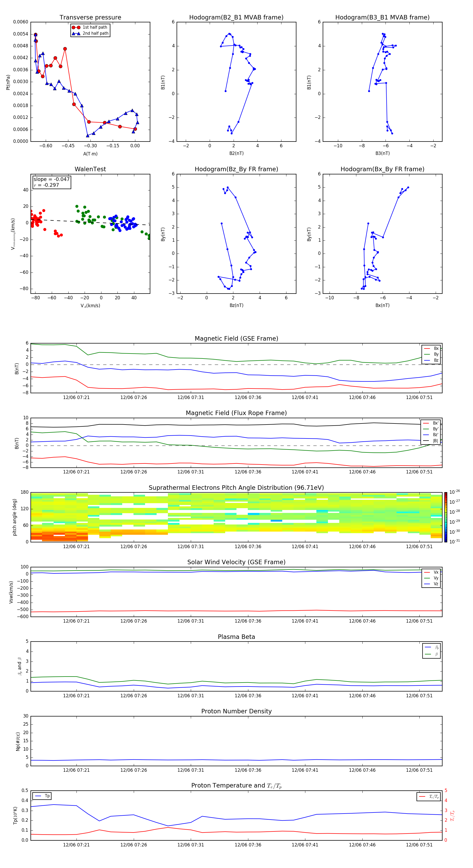
Task: Select the "|B|" flux rope legend entry
Action: coord(431,441)
